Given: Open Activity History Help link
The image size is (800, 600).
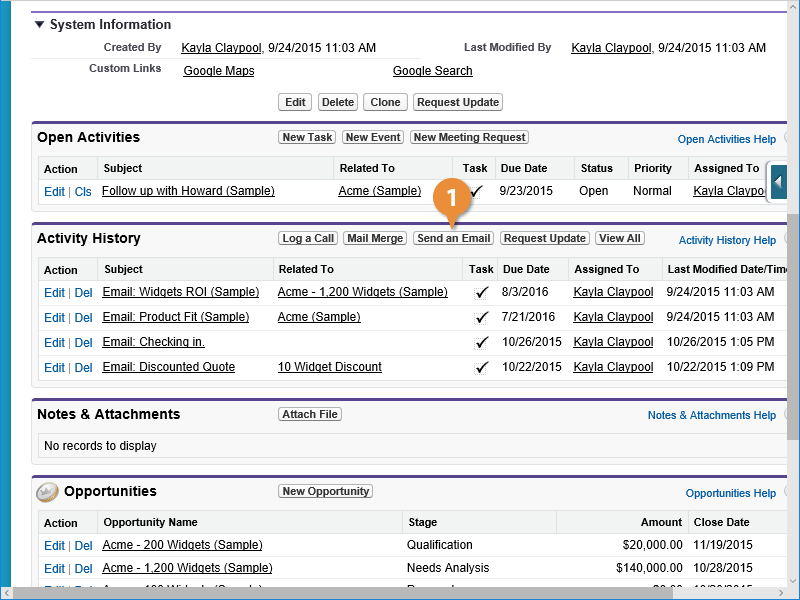Looking at the screenshot, I should [x=727, y=240].
